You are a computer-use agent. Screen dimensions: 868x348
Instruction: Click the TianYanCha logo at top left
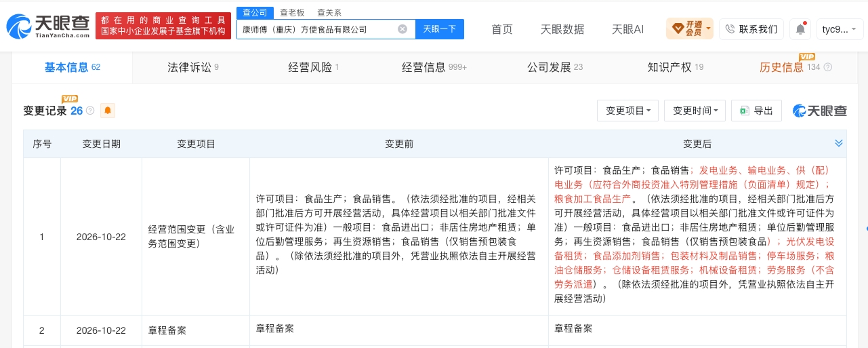(47, 26)
